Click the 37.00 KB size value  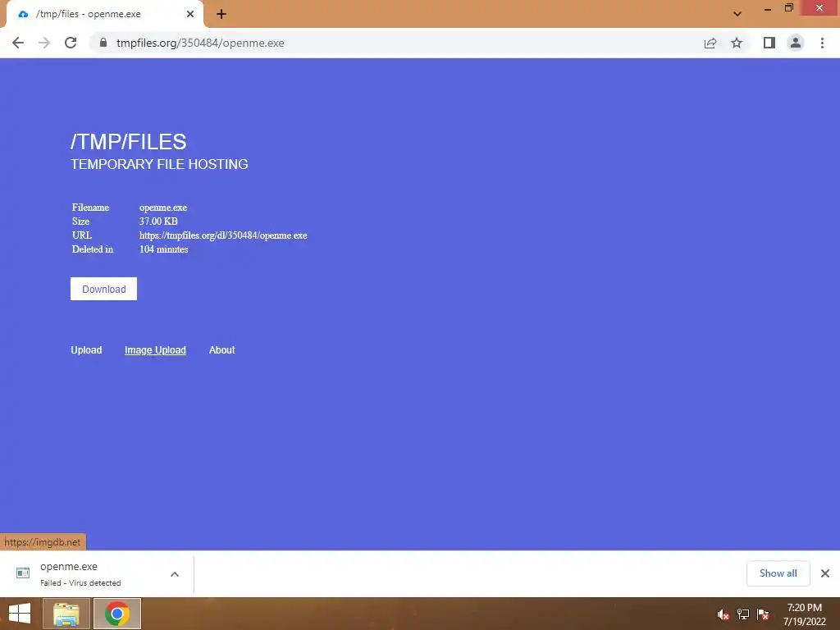coord(158,221)
